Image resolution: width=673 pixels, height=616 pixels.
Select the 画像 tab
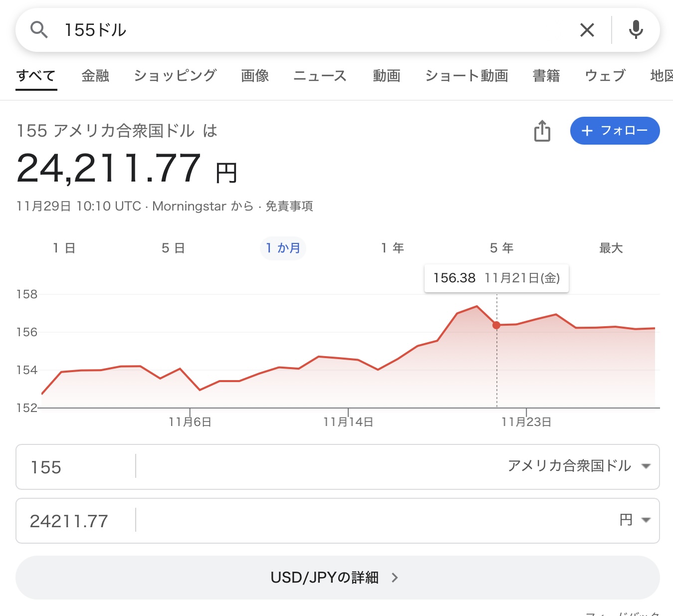pos(255,76)
